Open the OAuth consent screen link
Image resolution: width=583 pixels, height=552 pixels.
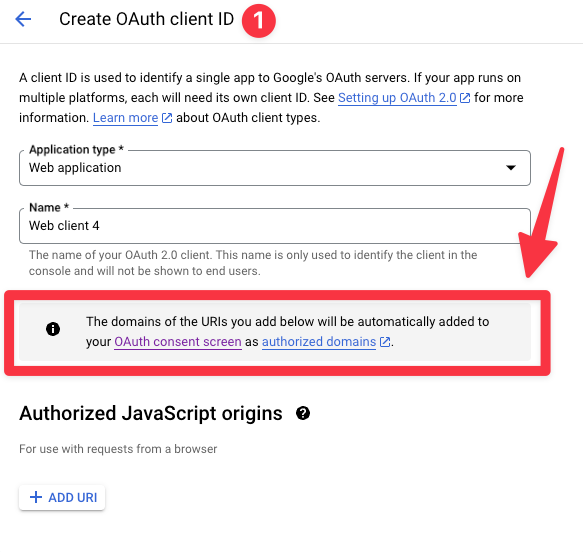(178, 342)
